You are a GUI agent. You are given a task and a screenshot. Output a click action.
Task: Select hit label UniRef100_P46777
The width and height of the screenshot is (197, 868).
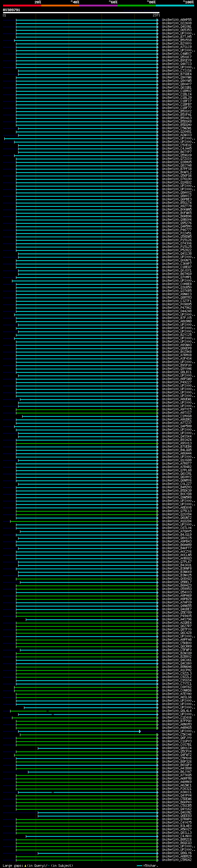tap(177, 230)
